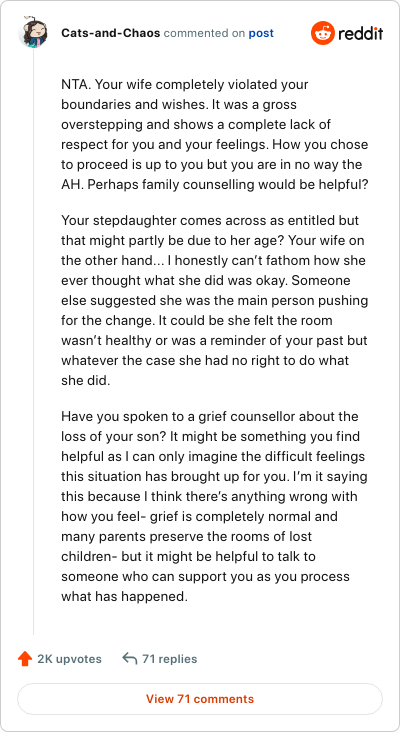Click the line "AH. Perhaps family counselling would be helpful?"

(215, 184)
